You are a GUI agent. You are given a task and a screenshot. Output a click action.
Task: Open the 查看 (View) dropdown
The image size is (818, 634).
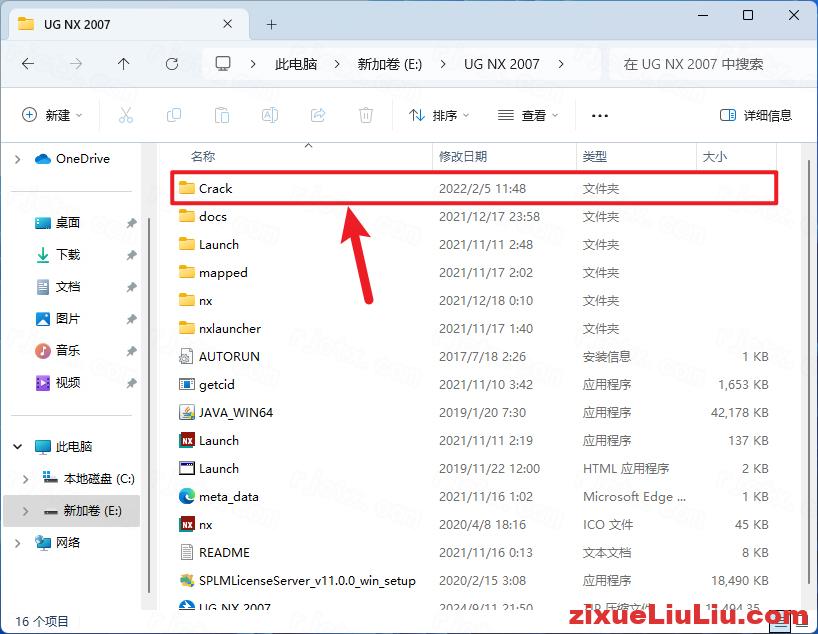528,115
